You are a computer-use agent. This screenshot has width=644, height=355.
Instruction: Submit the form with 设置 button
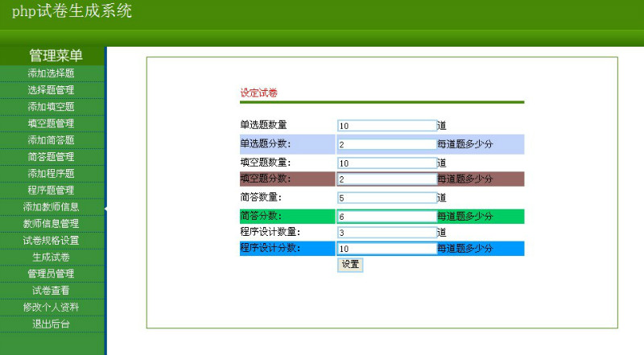(350, 265)
